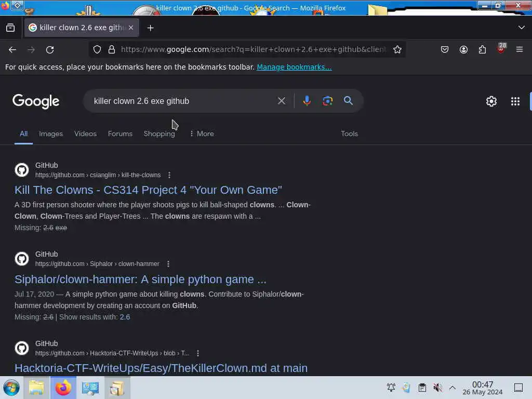The height and width of the screenshot is (399, 532).
Task: Open the extension with 28 badge
Action: (x=501, y=48)
